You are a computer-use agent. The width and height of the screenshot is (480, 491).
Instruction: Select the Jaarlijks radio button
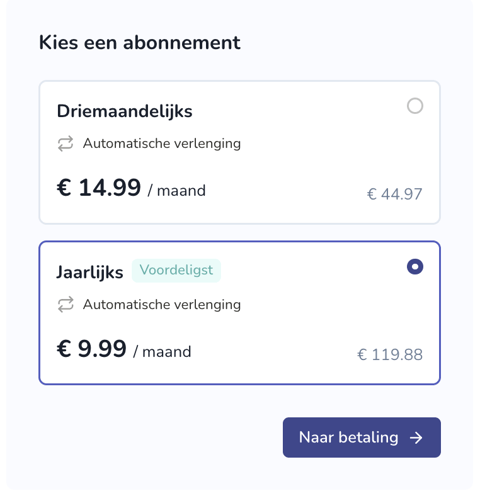pyautogui.click(x=415, y=267)
